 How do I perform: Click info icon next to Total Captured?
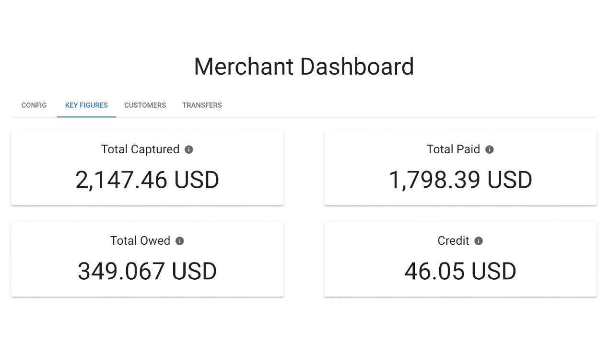pyautogui.click(x=189, y=149)
